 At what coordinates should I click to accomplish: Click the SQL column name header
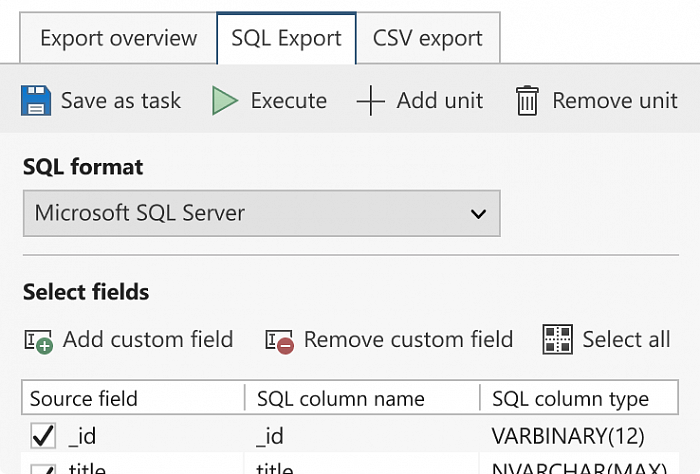[x=340, y=399]
